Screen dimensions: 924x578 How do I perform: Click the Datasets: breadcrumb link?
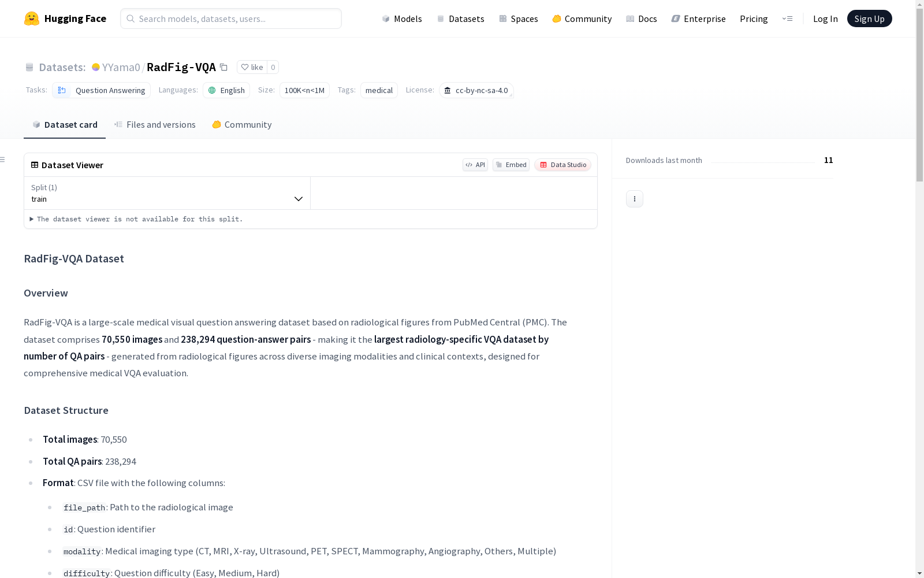pos(62,67)
